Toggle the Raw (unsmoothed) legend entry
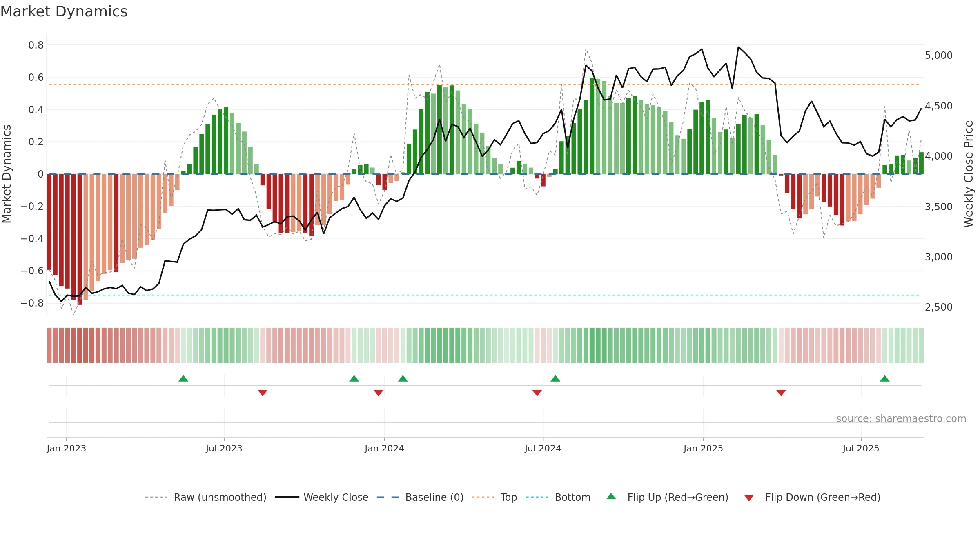 pos(205,497)
